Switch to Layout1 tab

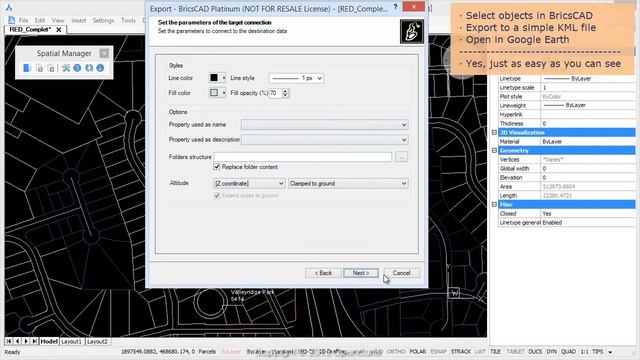coord(71,341)
